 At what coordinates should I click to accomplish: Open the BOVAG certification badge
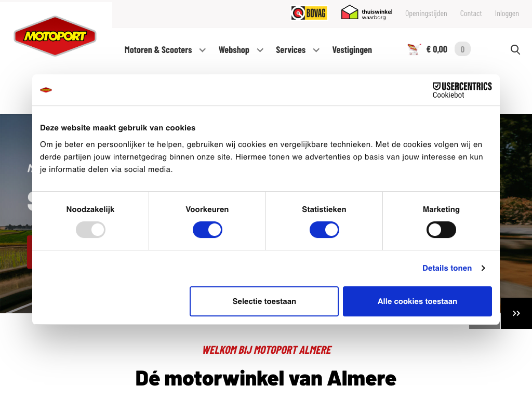[x=309, y=13]
